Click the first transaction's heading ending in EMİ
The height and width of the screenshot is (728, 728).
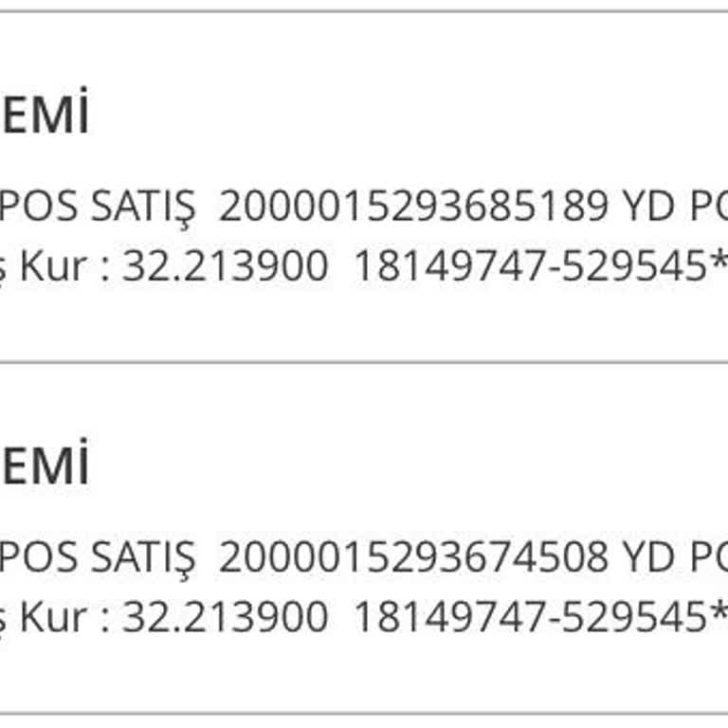44,118
